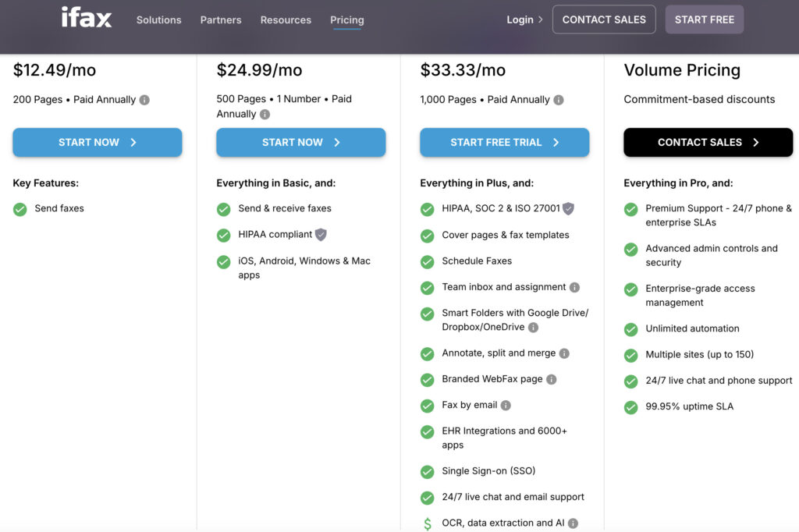Image resolution: width=799 pixels, height=532 pixels.
Task: Click the ifax logo
Action: [87, 18]
